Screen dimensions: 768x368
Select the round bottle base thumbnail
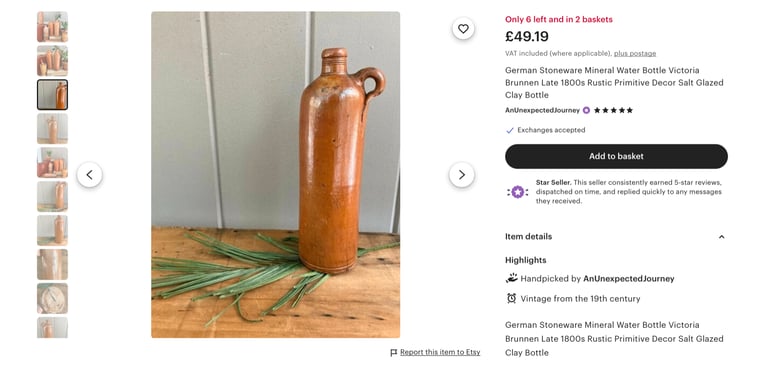(x=52, y=298)
